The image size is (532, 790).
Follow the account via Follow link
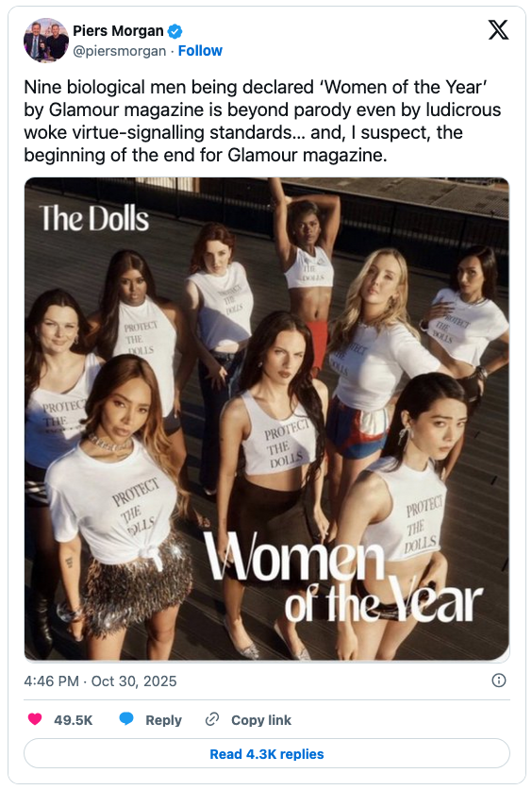(x=200, y=51)
